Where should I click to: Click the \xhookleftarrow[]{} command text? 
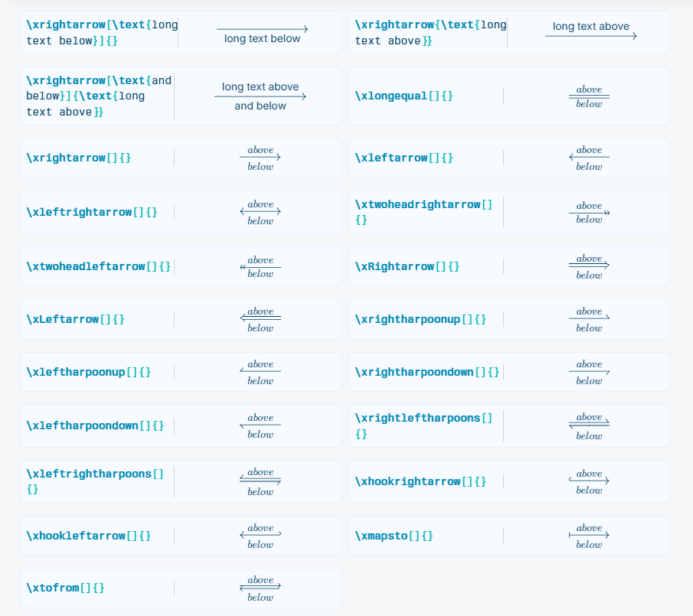coord(88,536)
